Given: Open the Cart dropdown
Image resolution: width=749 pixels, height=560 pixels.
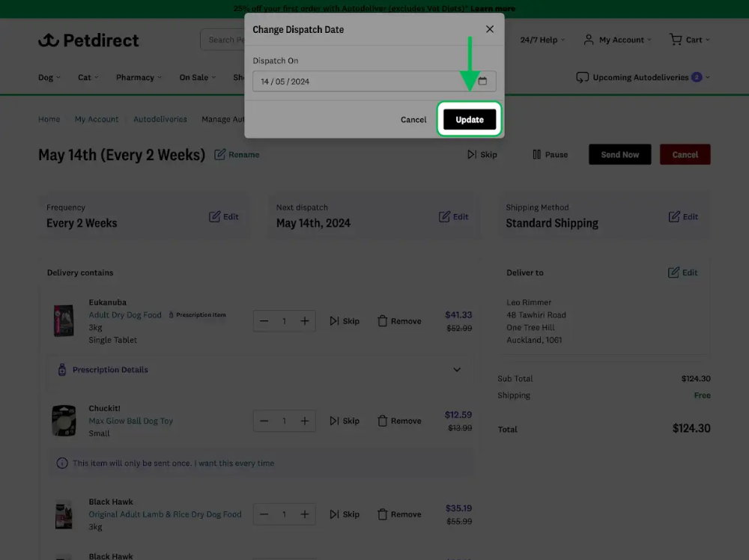Looking at the screenshot, I should 689,40.
